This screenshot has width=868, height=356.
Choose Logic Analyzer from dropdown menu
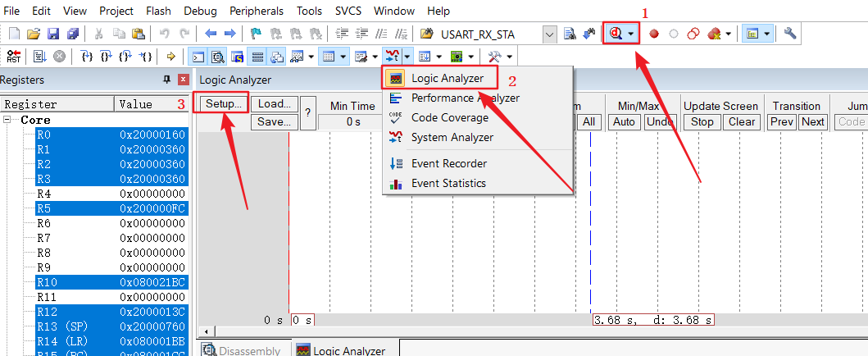pos(448,79)
